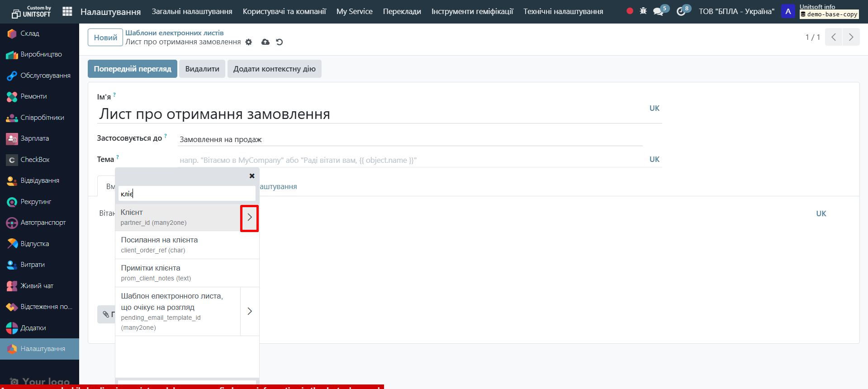Image resolution: width=868 pixels, height=389 pixels.
Task: Open the ТОВ "БПЛА - Україна" company switcher
Action: [x=736, y=11]
